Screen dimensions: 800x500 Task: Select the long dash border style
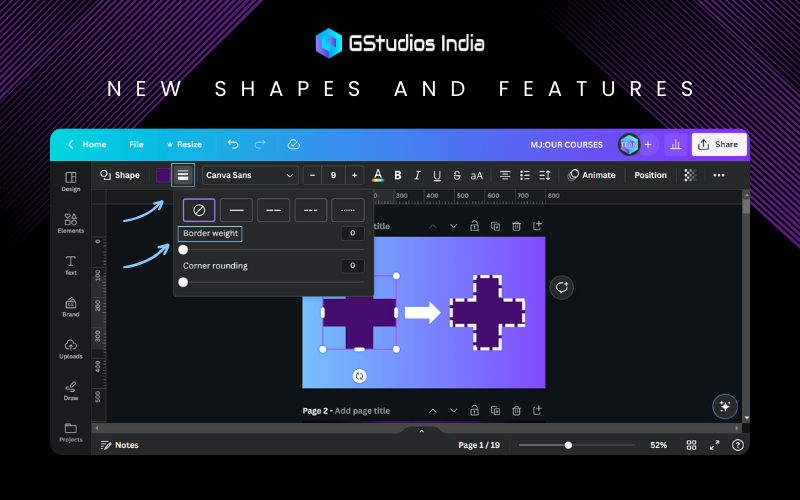[273, 210]
